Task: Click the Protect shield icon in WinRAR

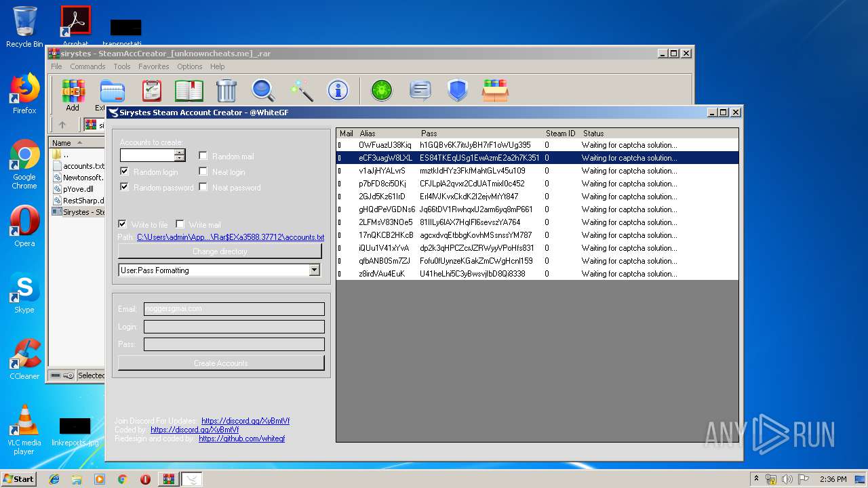Action: (x=457, y=91)
